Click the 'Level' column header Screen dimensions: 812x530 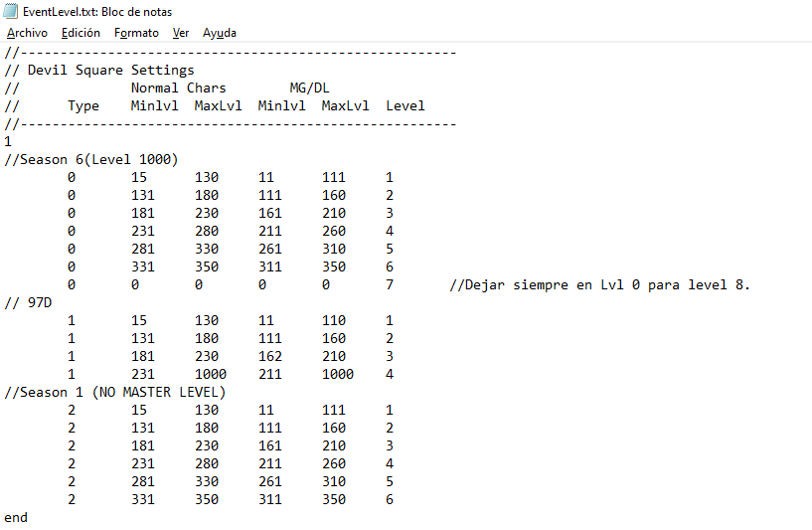[x=405, y=106]
